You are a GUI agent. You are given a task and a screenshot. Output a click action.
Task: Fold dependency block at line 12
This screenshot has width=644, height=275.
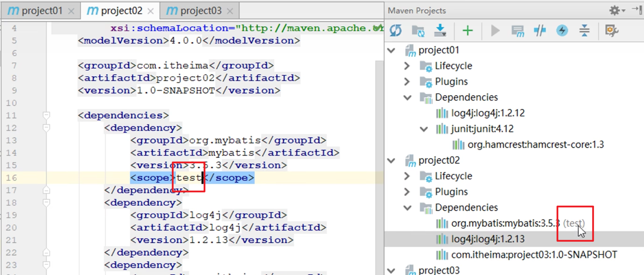[46, 127]
